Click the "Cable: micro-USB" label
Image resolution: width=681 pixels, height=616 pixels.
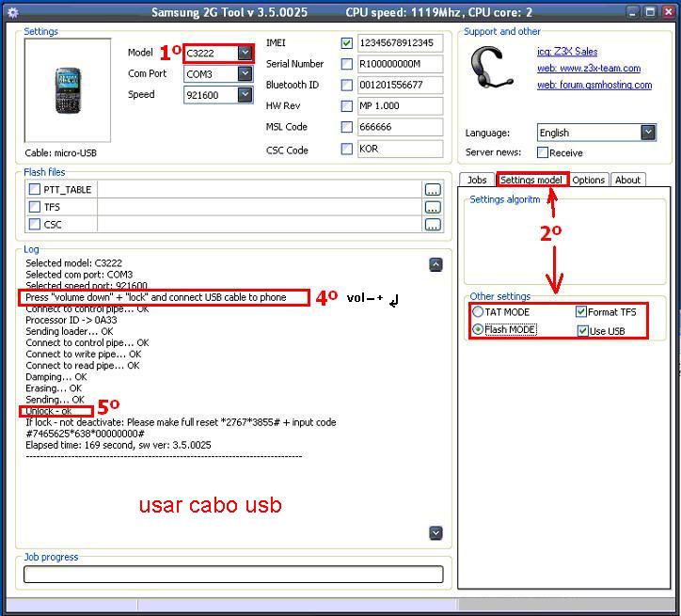(x=61, y=152)
